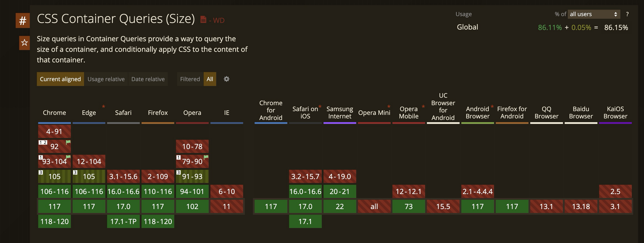Click the CSS Container Queries title
644x243 pixels.
pyautogui.click(x=116, y=19)
